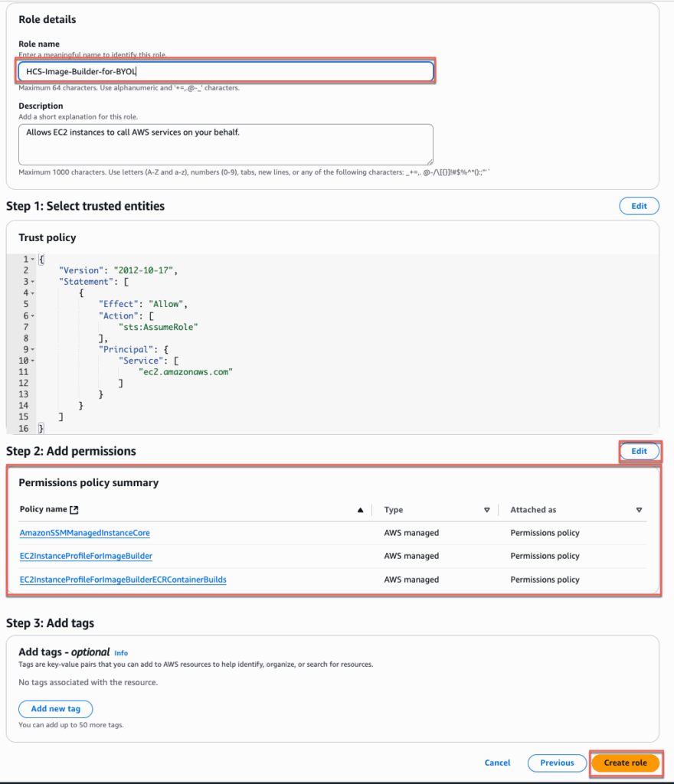
Task: Click the Attached as column sort arrow
Action: pyautogui.click(x=639, y=510)
